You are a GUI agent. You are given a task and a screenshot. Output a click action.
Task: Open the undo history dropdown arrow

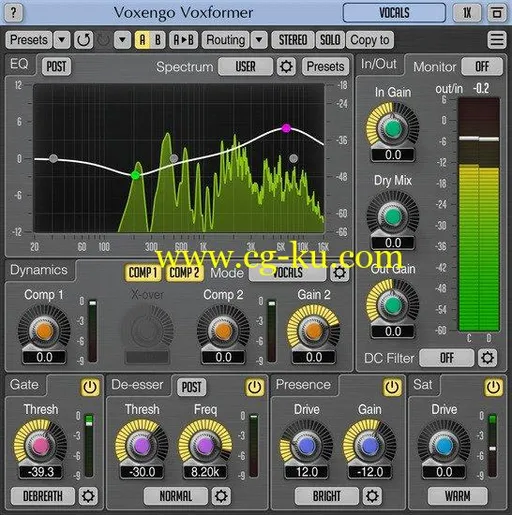122,40
